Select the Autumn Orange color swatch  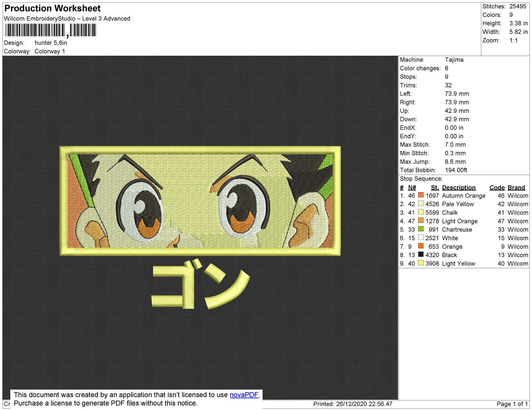[x=421, y=195]
